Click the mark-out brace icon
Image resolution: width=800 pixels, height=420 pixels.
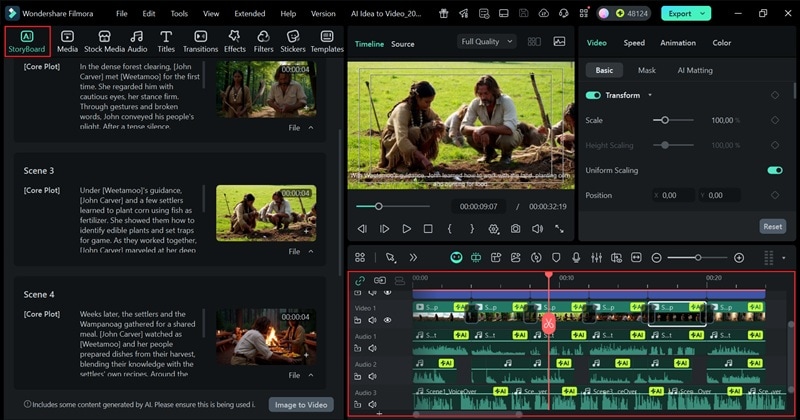pos(472,229)
